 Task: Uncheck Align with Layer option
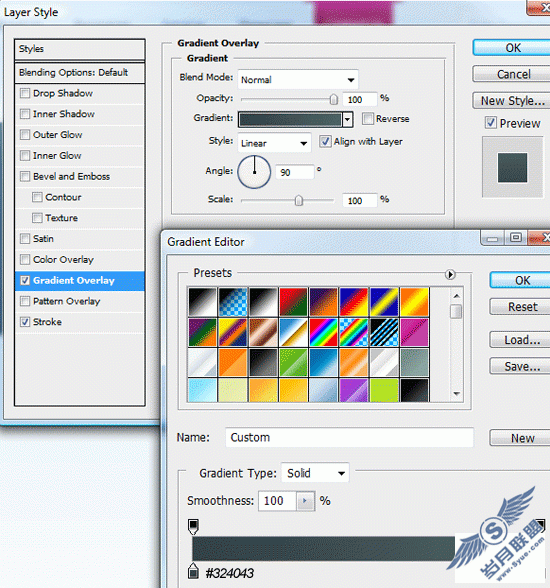click(325, 141)
